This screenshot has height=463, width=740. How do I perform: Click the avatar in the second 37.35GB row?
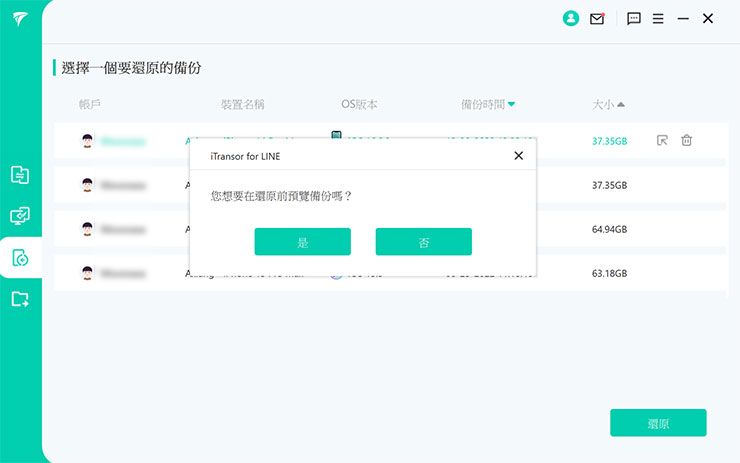pos(87,185)
